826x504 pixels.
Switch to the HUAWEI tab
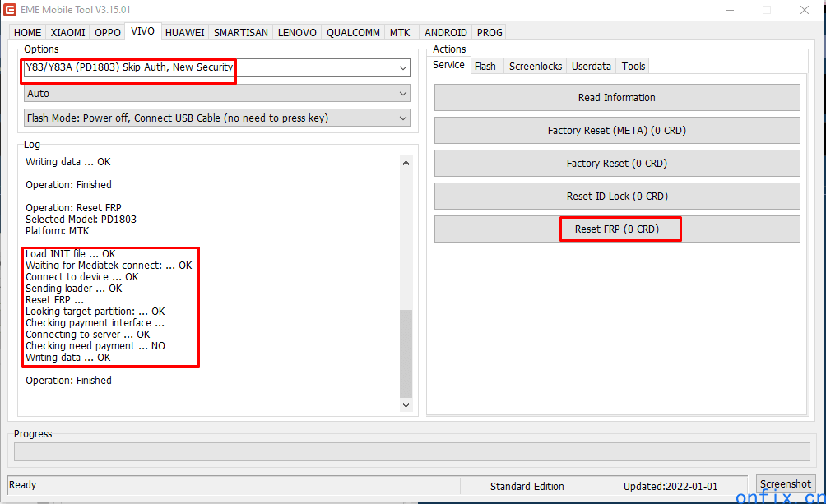pyautogui.click(x=185, y=33)
